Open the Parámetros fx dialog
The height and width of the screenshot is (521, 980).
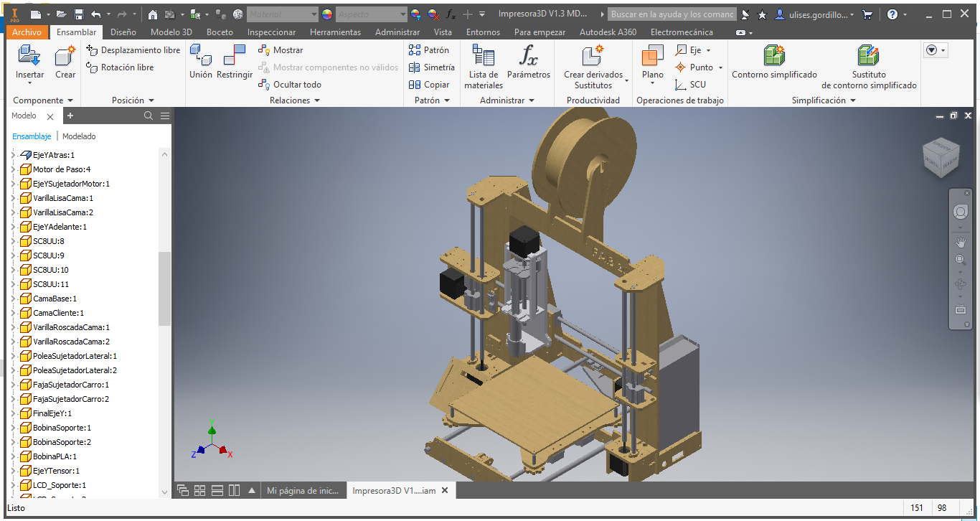pos(529,62)
